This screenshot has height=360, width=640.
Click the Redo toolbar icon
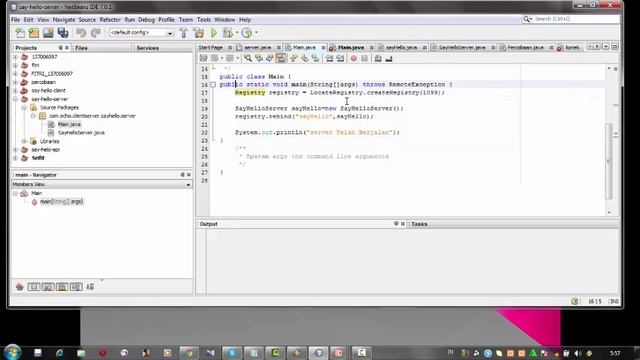(x=96, y=33)
